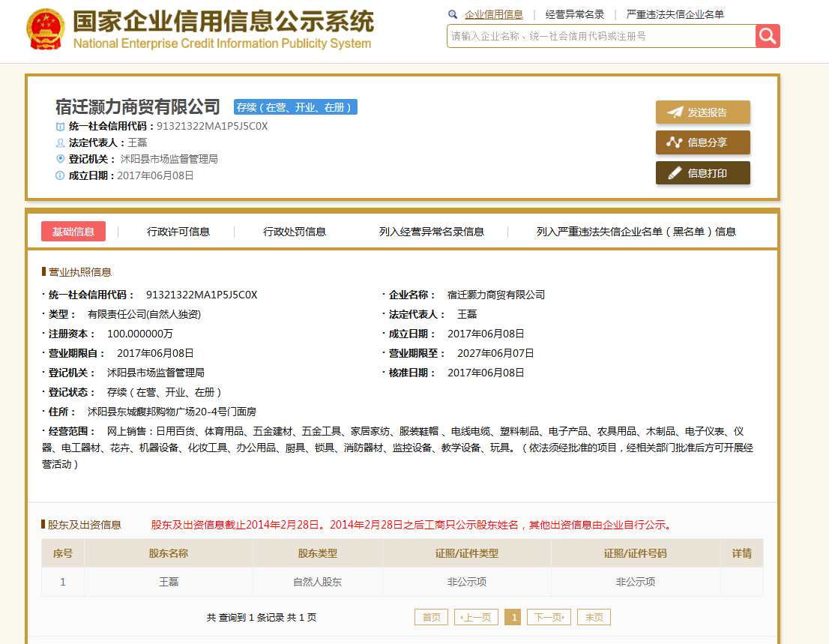Image resolution: width=829 pixels, height=644 pixels.
Task: Select 经营异常名录 search category
Action: tap(575, 14)
